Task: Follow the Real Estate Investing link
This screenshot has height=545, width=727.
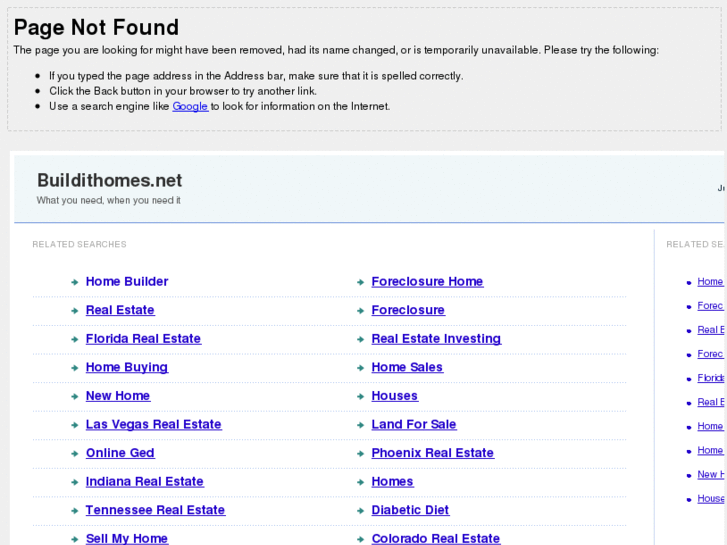Action: (x=435, y=339)
